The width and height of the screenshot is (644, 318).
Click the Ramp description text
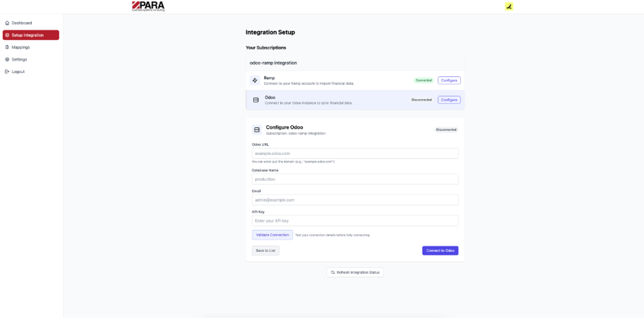(309, 83)
